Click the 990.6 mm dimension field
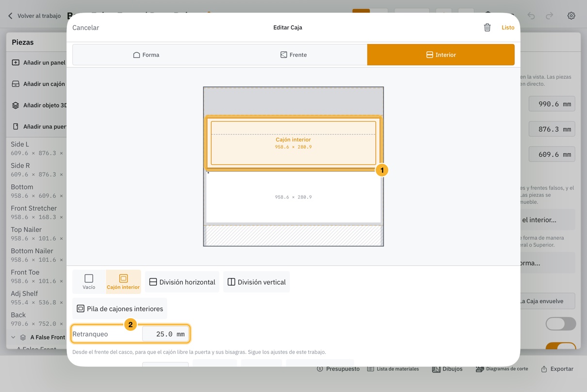This screenshot has height=392, width=587. click(x=552, y=104)
